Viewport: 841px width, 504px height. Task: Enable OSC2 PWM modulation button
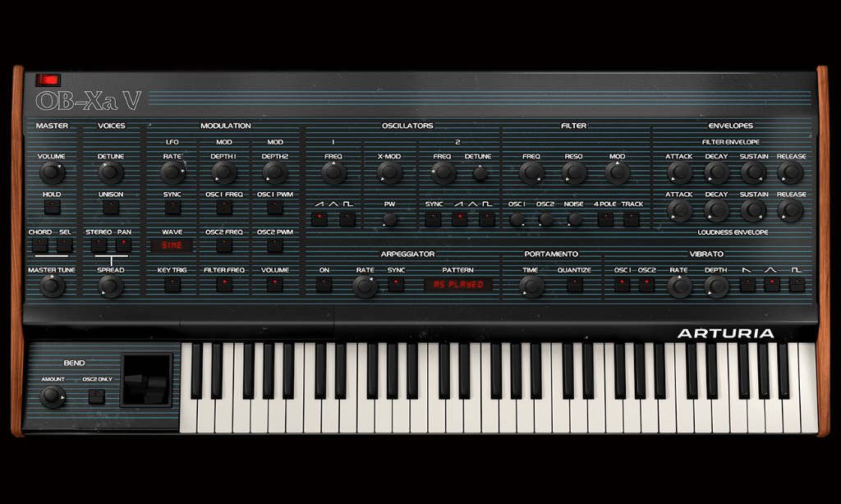click(x=274, y=245)
